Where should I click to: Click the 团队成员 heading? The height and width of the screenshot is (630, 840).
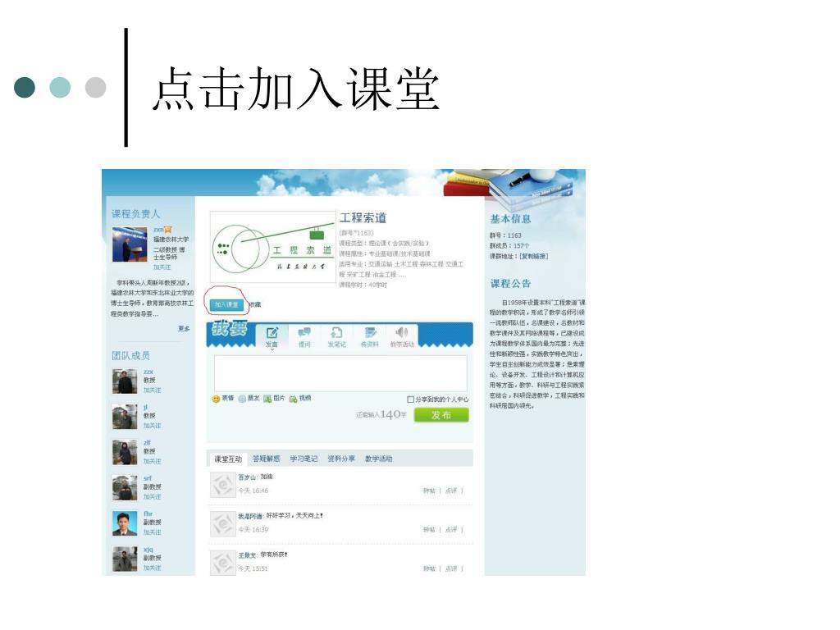[130, 356]
